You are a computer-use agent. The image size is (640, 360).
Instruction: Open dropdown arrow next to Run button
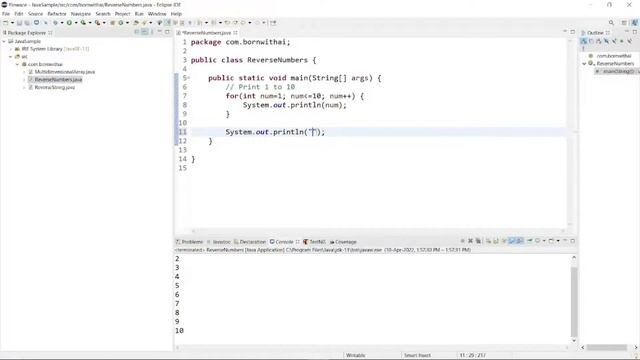(76, 23)
